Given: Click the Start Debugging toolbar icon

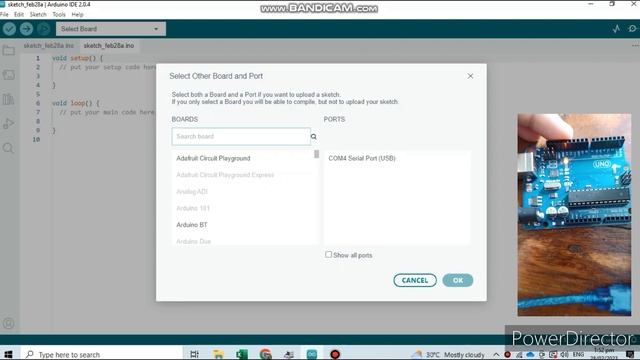Looking at the screenshot, I should point(44,29).
